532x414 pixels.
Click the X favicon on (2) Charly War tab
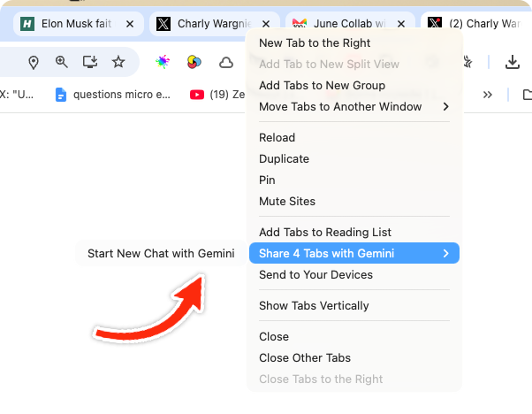(x=435, y=23)
